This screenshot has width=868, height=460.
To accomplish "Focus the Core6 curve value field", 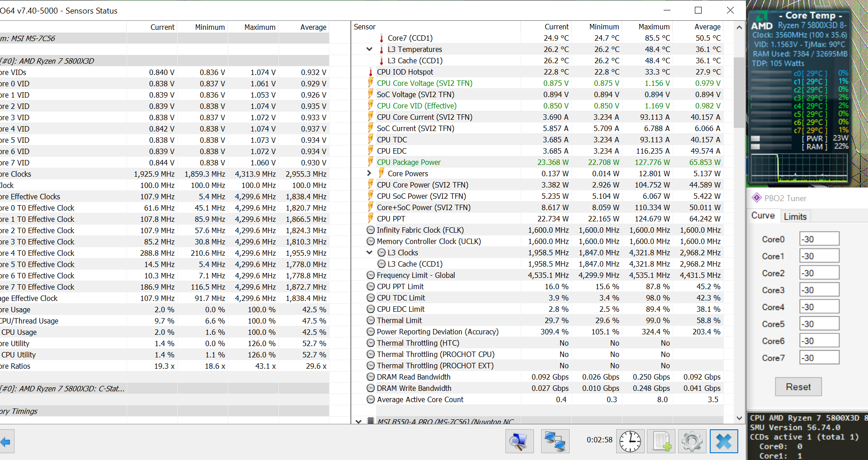I will pyautogui.click(x=819, y=341).
